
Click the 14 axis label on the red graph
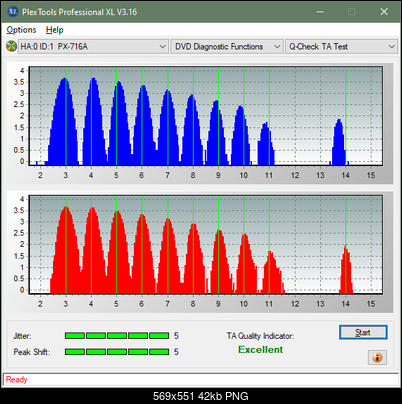coord(346,304)
